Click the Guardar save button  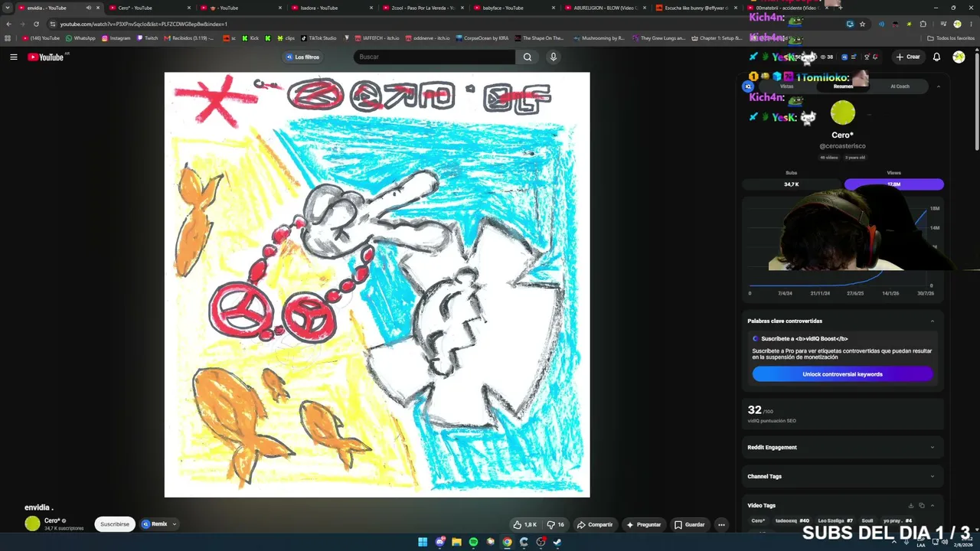(689, 524)
